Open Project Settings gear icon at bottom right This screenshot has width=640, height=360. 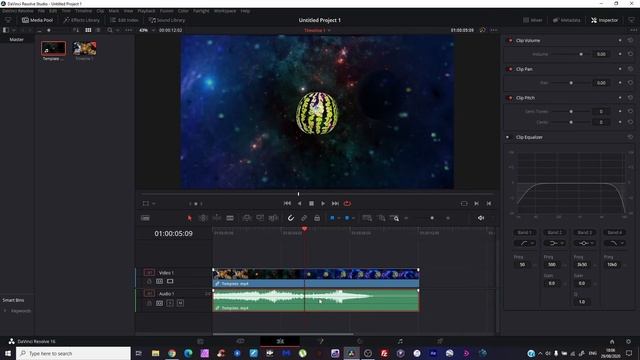point(629,342)
